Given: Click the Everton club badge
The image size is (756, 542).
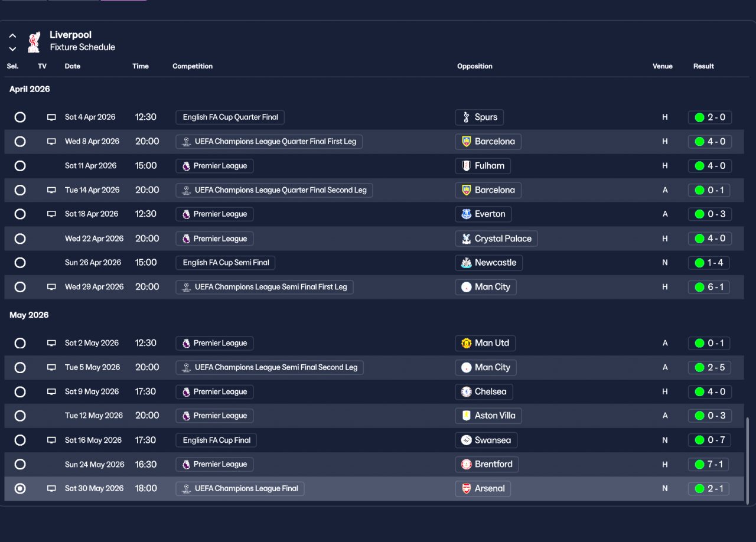Looking at the screenshot, I should pyautogui.click(x=467, y=214).
